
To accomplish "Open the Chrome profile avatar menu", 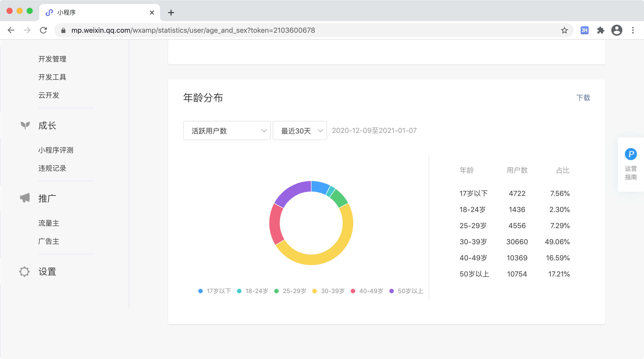I will coord(617,30).
